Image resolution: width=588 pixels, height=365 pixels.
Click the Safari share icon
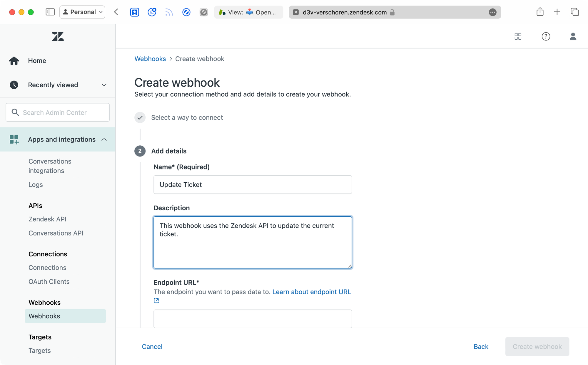(540, 12)
